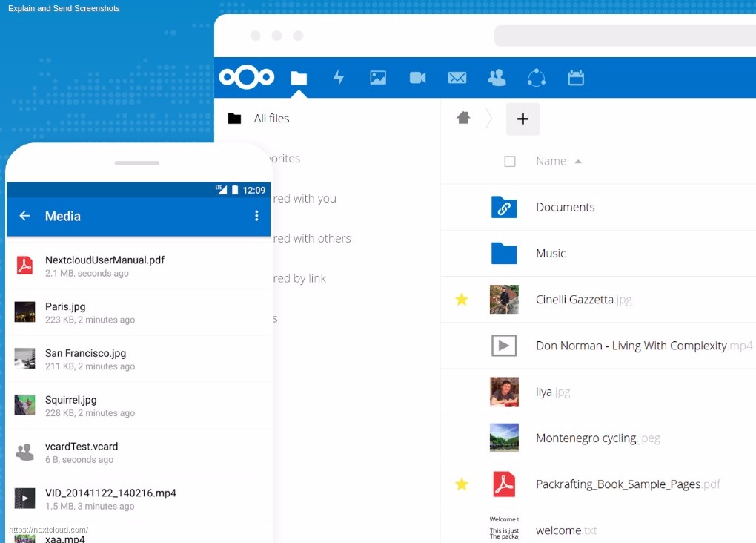Screen dimensions: 756x543
Task: Go back using the Media back arrow
Action: pyautogui.click(x=24, y=216)
